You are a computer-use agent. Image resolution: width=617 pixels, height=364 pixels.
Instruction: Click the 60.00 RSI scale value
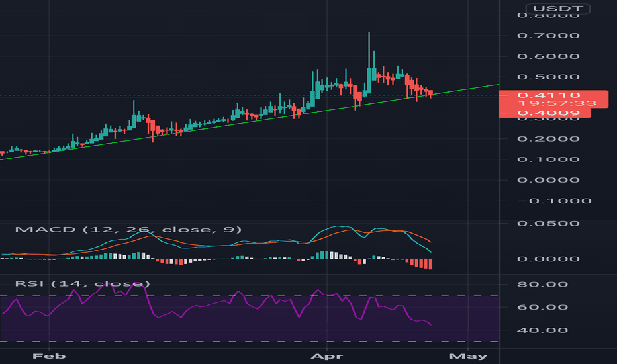point(543,307)
